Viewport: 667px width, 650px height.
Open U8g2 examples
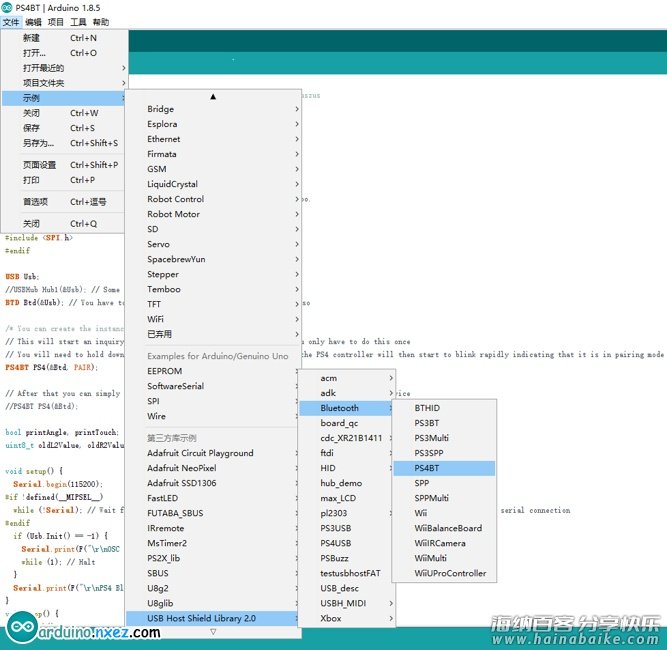213,588
